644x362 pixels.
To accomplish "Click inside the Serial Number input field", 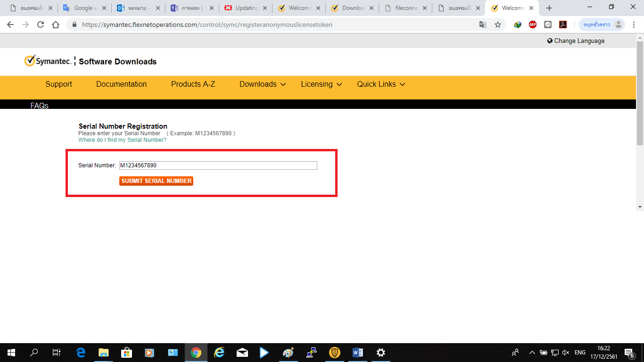I will pos(218,165).
